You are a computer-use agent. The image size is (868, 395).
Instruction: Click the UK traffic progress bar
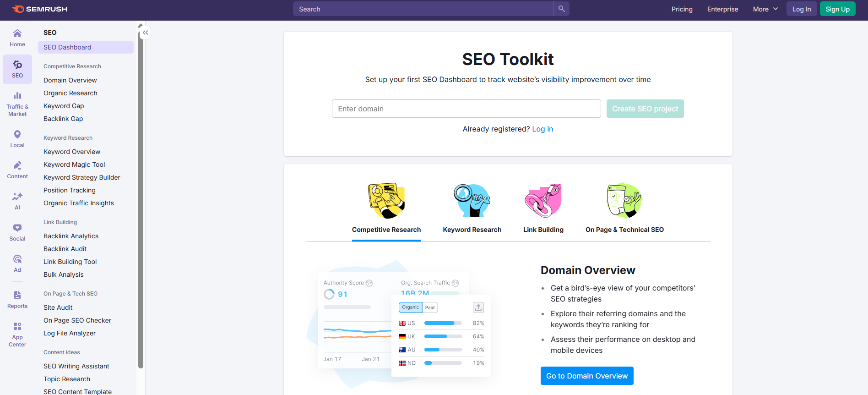443,336
